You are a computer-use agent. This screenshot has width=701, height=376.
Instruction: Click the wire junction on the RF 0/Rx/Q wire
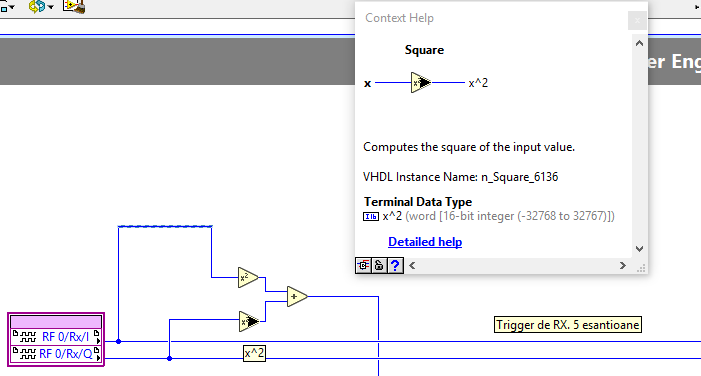[x=169, y=359]
